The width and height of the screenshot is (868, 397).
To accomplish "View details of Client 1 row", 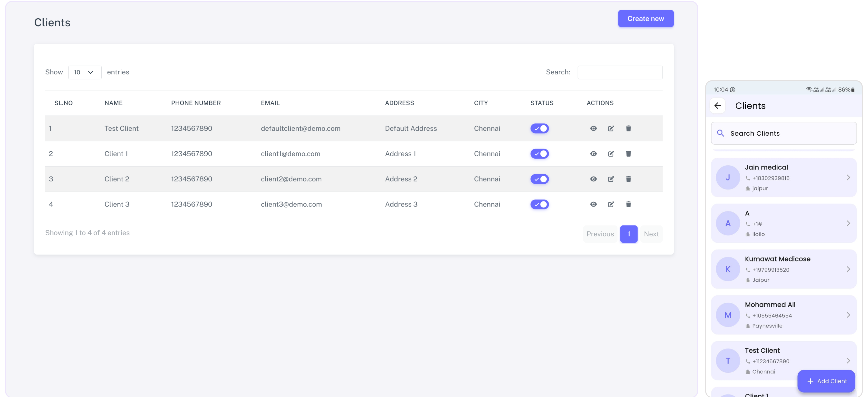I will click(593, 153).
